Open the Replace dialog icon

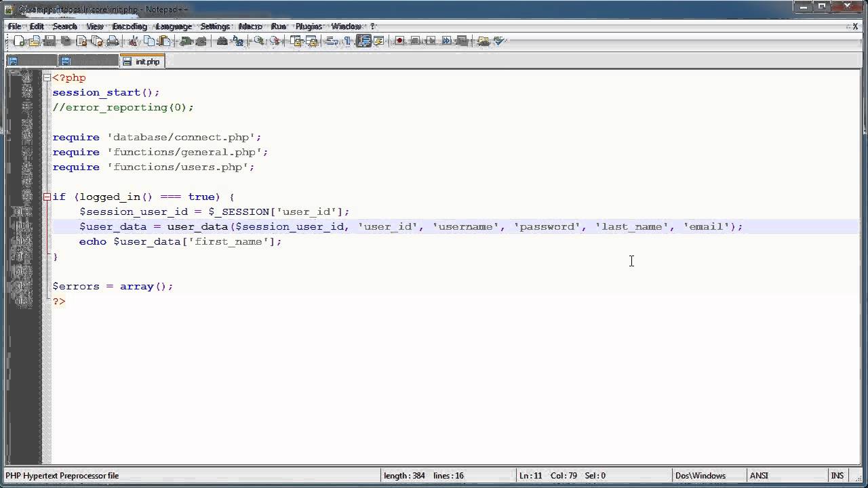tap(237, 41)
